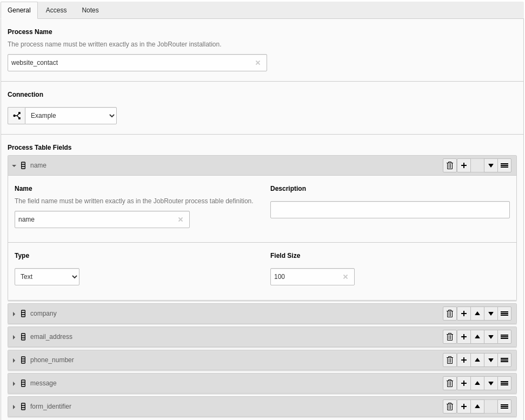The width and height of the screenshot is (525, 420).
Task: Click the connection icon next to Example
Action: (17, 116)
